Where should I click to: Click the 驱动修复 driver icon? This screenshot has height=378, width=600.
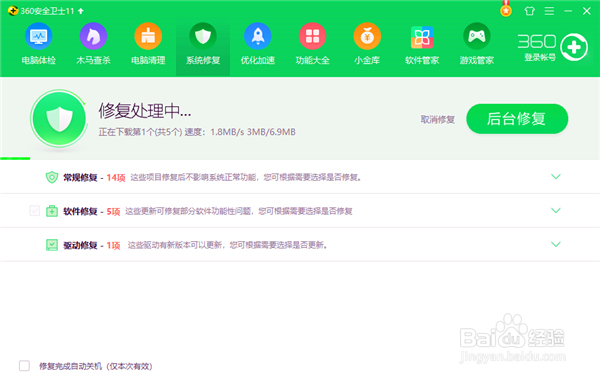(x=52, y=245)
